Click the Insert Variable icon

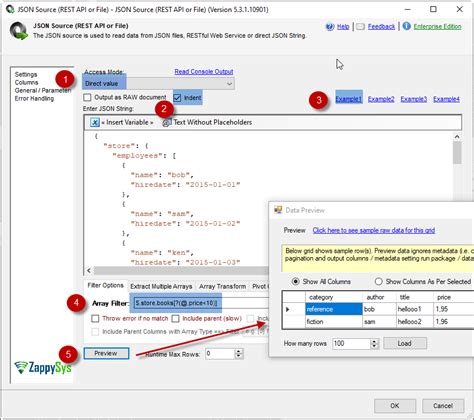(x=95, y=122)
